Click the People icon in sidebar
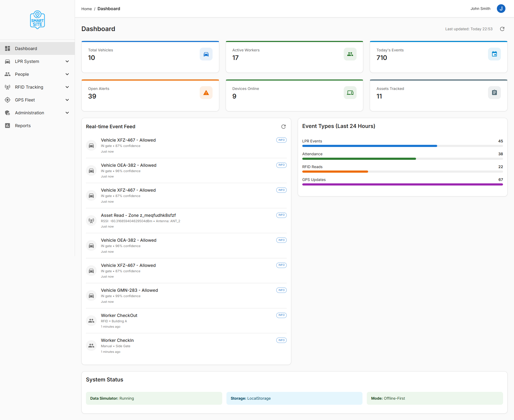This screenshot has width=514, height=420. 7,74
